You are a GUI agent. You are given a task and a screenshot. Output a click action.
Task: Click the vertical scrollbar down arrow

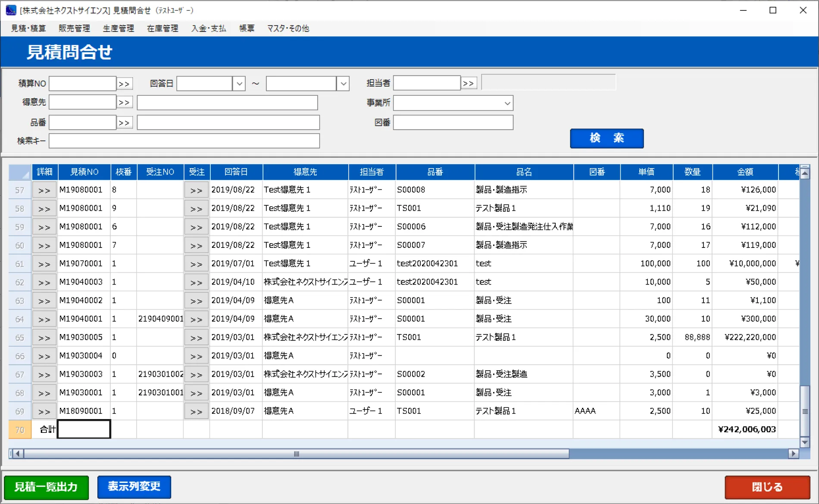pyautogui.click(x=805, y=442)
